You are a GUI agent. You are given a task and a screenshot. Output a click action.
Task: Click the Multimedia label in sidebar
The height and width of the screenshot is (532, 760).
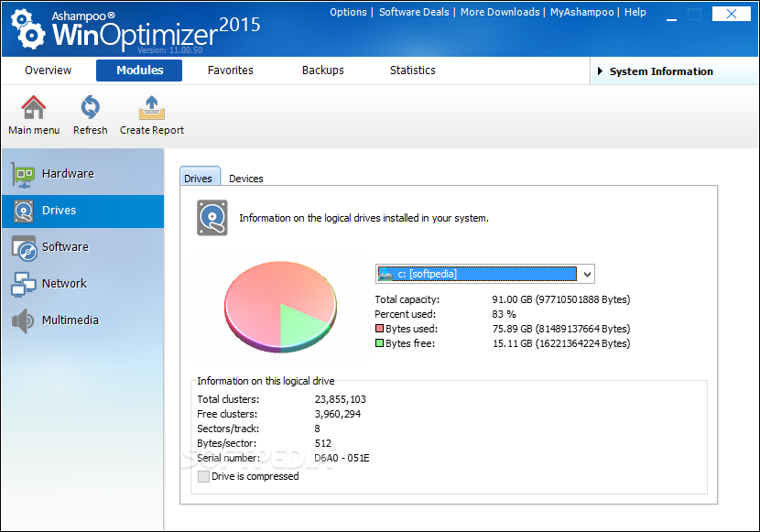[71, 320]
